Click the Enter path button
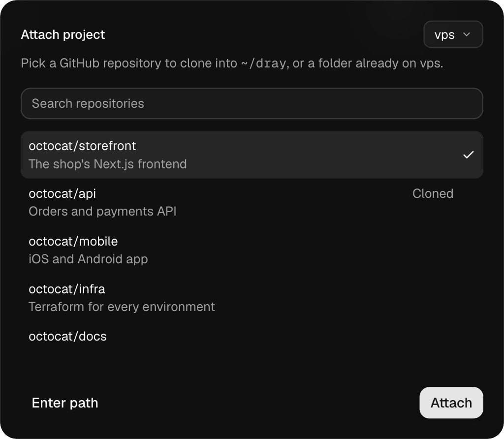 (x=65, y=403)
